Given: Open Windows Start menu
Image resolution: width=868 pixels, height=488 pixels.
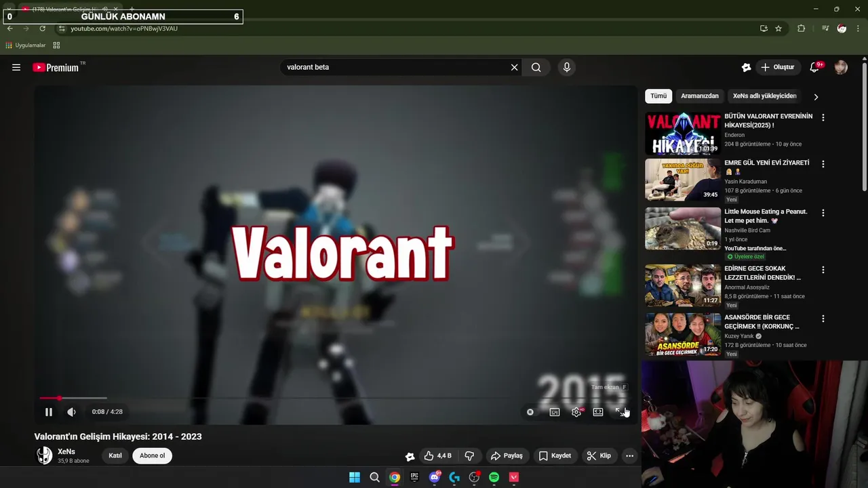Looking at the screenshot, I should [x=355, y=477].
